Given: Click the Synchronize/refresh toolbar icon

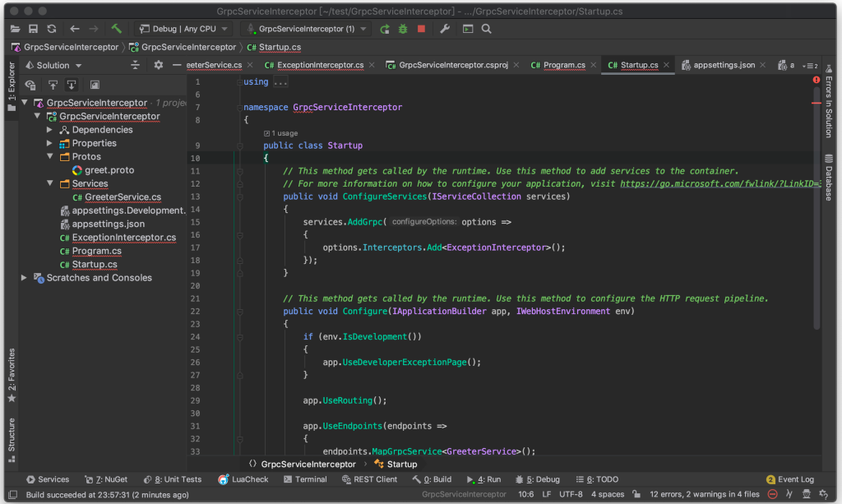Looking at the screenshot, I should click(x=52, y=29).
